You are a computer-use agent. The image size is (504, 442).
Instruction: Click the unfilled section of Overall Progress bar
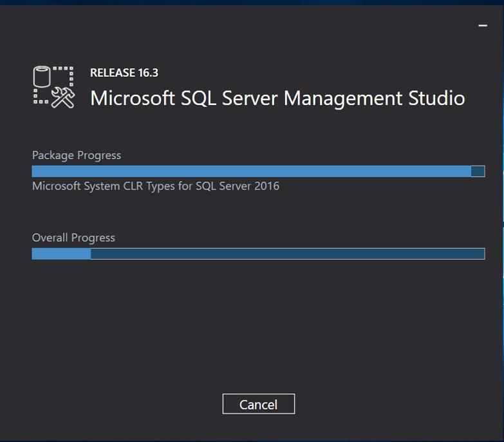point(287,254)
